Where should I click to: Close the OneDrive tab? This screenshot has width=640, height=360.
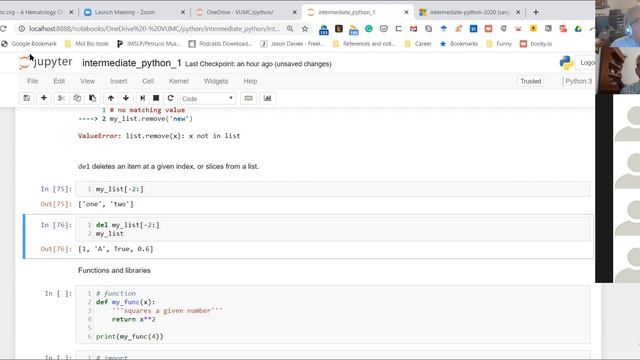[x=295, y=12]
